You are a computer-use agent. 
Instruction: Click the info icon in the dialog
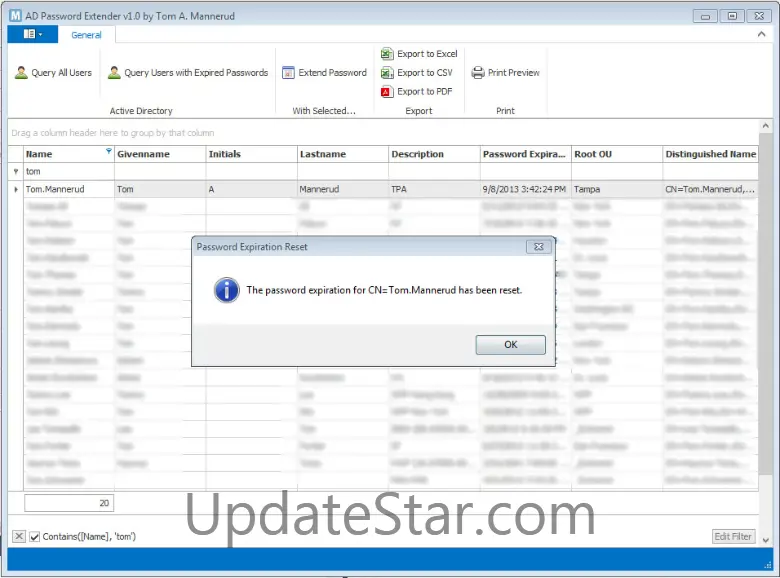(x=226, y=290)
